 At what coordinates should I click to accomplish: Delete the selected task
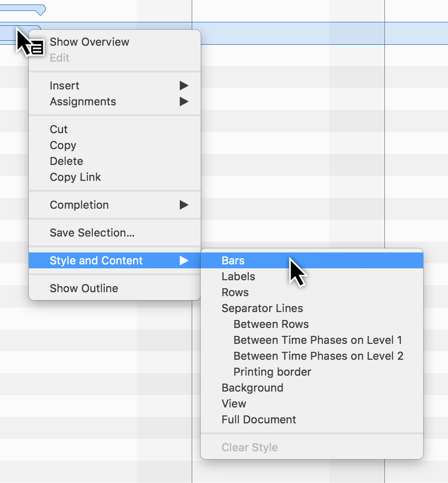(66, 161)
